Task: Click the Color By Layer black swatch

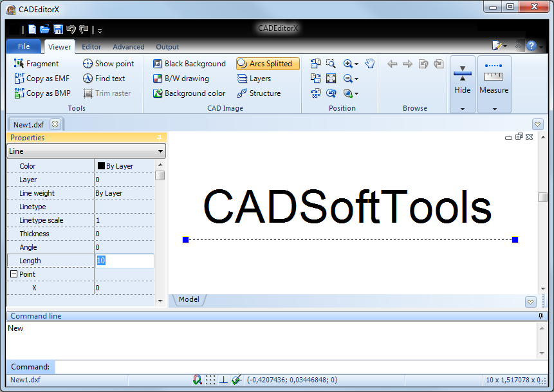Action: click(x=101, y=166)
